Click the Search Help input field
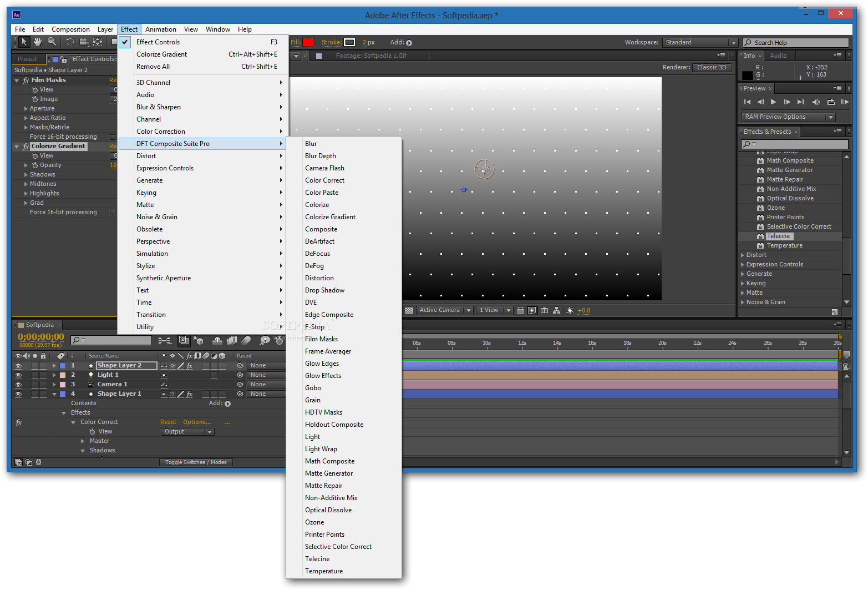This screenshot has height=590, width=868. (796, 43)
